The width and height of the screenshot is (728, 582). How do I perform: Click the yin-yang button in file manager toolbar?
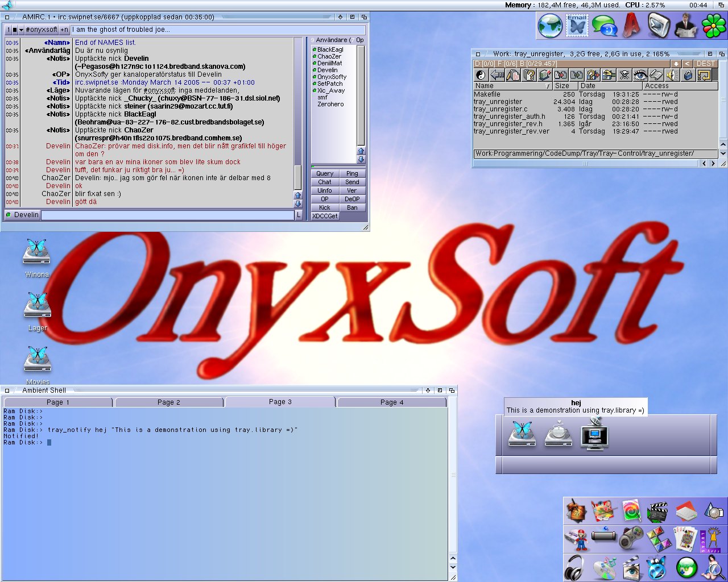coord(481,75)
